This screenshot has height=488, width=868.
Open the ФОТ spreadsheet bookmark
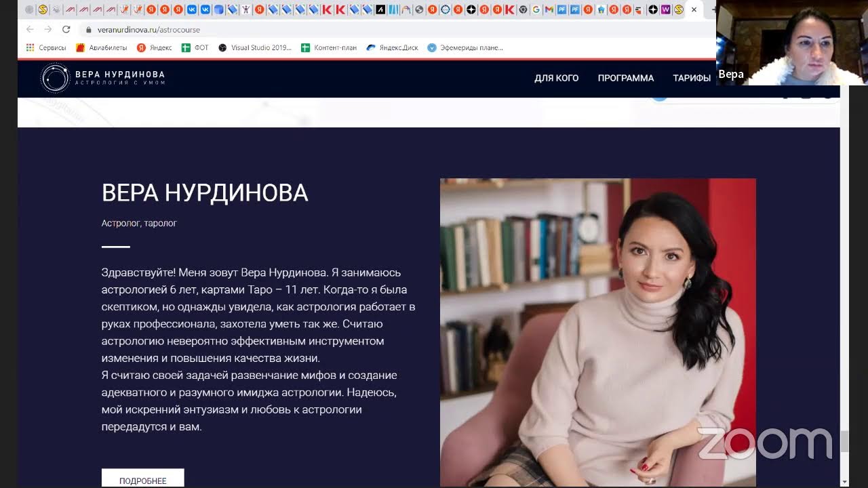click(x=195, y=47)
